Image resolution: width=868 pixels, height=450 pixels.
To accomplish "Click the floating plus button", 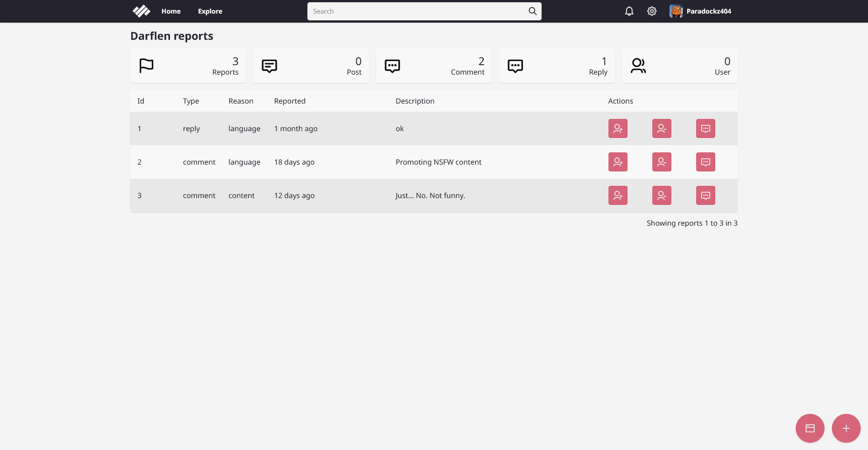I will [846, 428].
